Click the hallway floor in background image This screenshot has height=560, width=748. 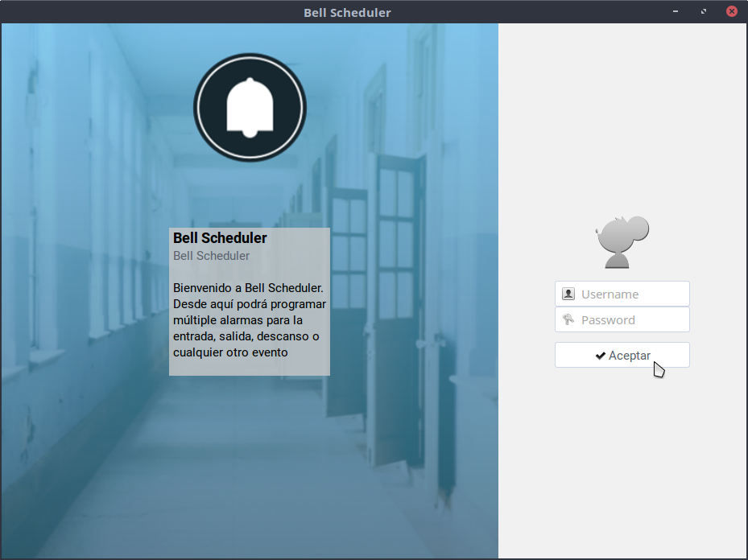(x=242, y=483)
